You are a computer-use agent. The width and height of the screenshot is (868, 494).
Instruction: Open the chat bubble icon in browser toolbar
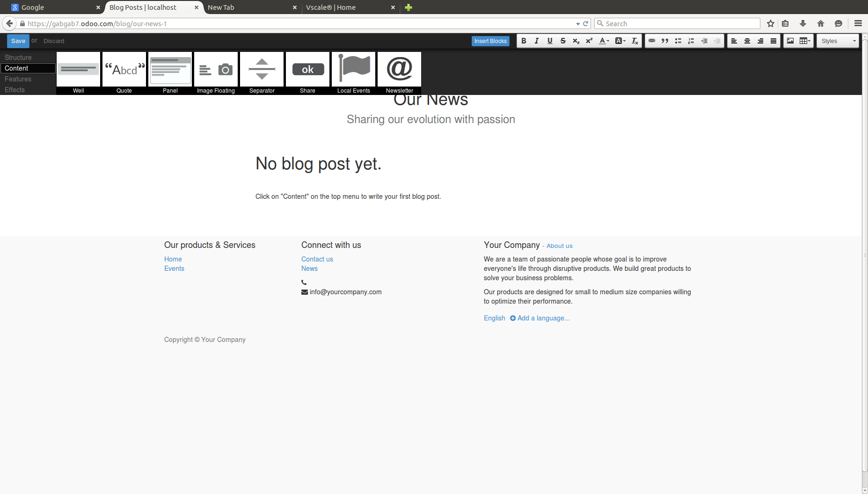(839, 23)
